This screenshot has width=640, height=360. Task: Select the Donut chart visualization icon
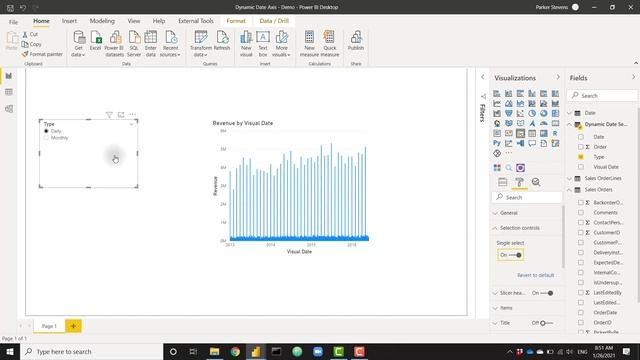point(544,113)
